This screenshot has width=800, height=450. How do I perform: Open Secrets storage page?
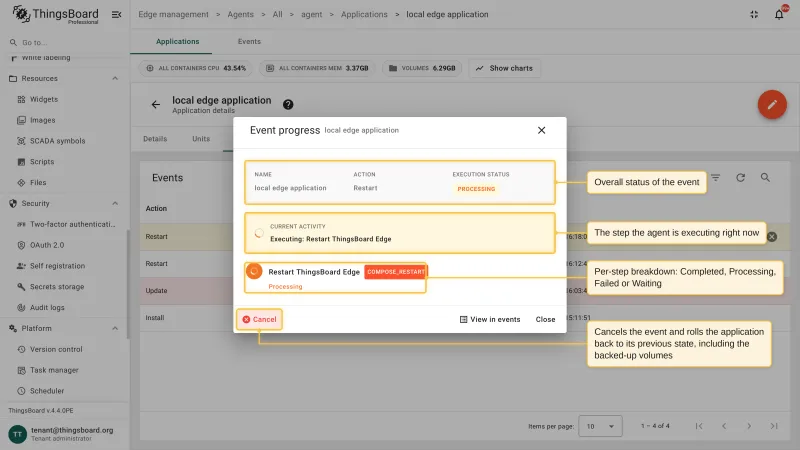tap(57, 287)
